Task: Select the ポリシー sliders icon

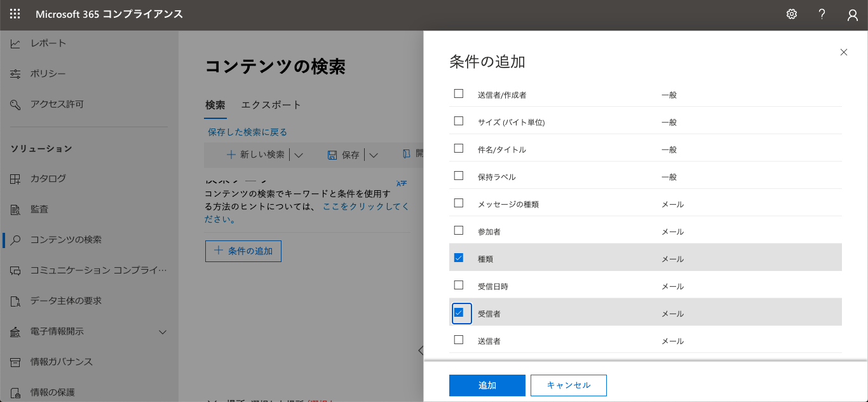Action: pyautogui.click(x=15, y=74)
